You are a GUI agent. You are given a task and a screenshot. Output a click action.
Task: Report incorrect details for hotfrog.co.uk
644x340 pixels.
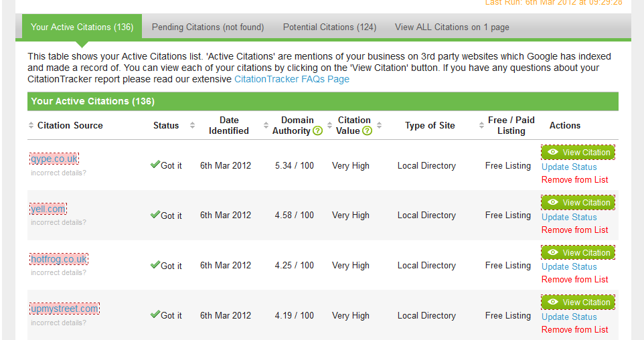tap(58, 272)
